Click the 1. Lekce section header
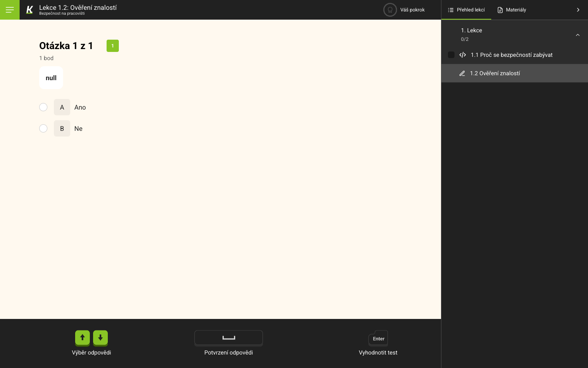This screenshot has height=368, width=588. click(x=514, y=34)
